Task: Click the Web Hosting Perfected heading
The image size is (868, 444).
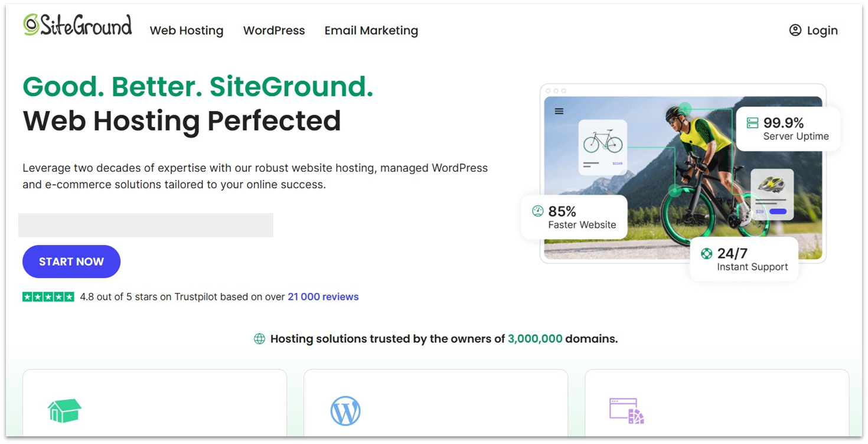Action: 182,120
